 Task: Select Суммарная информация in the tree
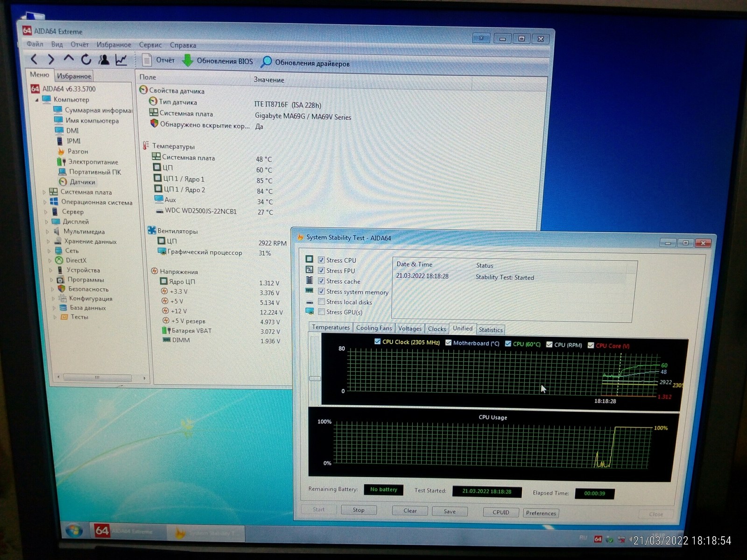click(x=99, y=110)
